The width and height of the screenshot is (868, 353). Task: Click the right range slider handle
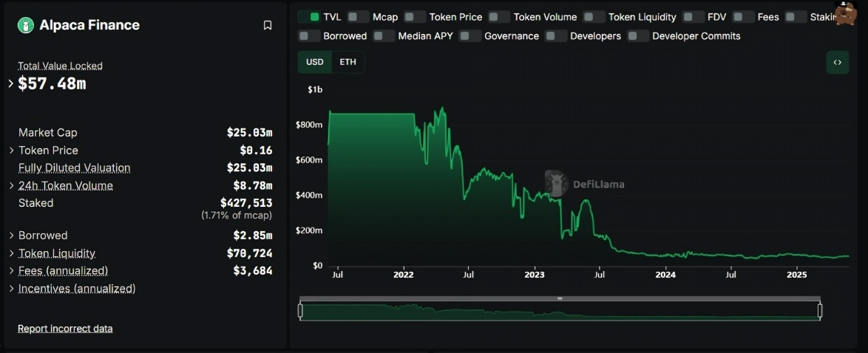820,311
